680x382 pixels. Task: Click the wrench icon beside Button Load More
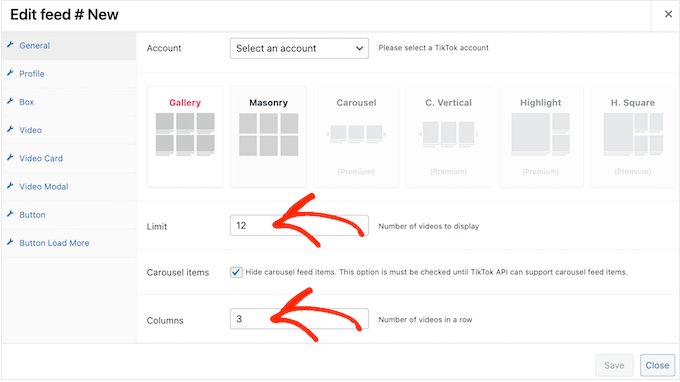(x=10, y=242)
